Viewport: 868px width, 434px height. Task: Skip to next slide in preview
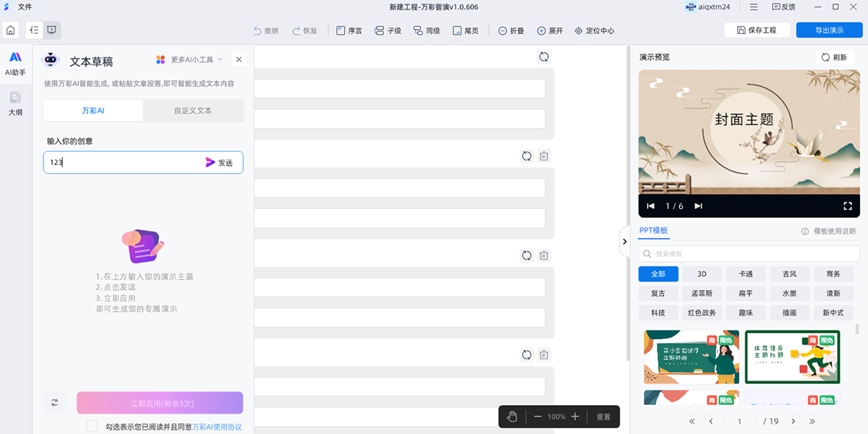[x=698, y=206]
